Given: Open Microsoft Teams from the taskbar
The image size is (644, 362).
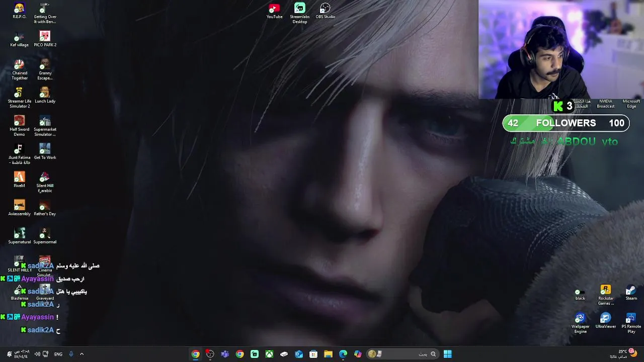Looking at the screenshot, I should pos(225,354).
